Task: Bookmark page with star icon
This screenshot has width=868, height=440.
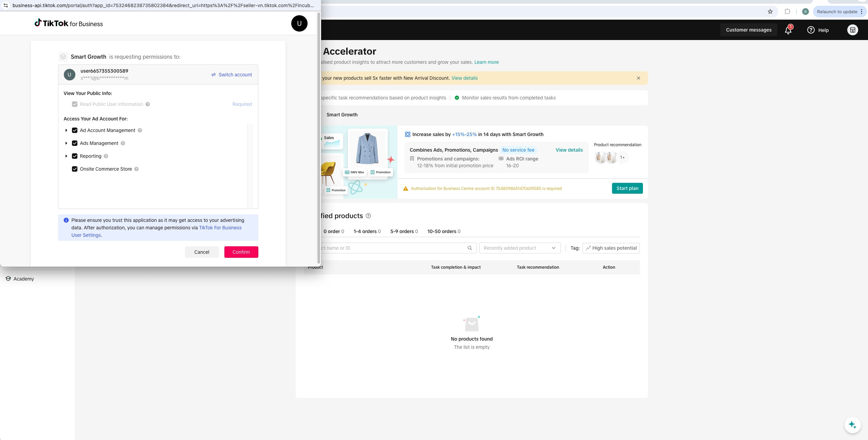Action: click(x=770, y=12)
